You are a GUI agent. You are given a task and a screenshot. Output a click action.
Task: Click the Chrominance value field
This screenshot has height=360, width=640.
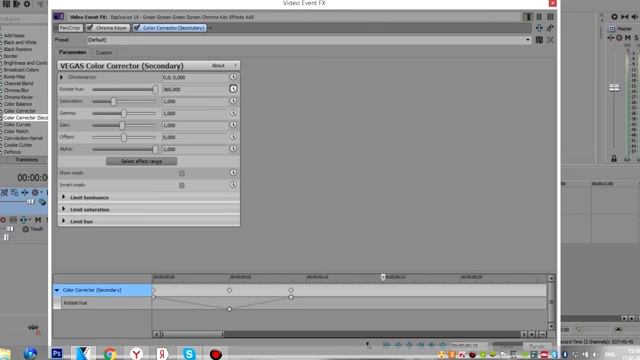pyautogui.click(x=195, y=77)
